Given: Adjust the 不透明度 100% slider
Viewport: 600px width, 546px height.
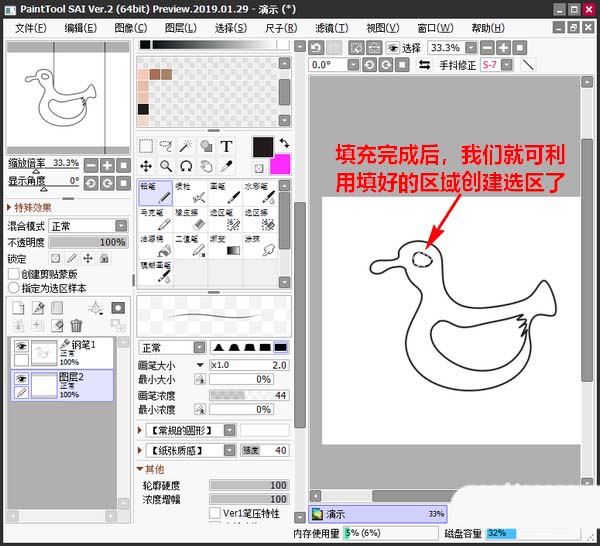Looking at the screenshot, I should (88, 242).
